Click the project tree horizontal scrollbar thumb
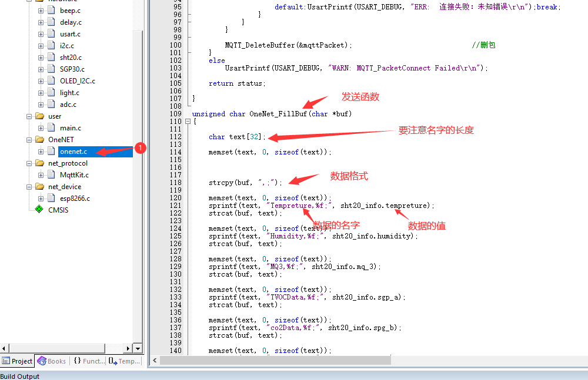This screenshot has width=588, height=380. 56,348
